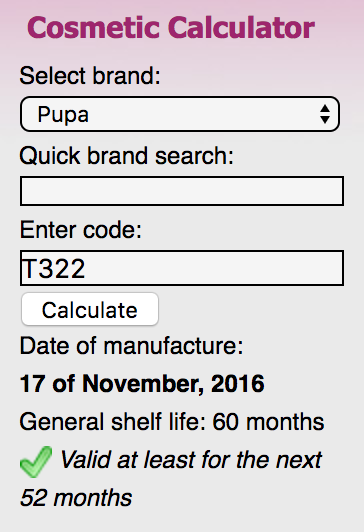Viewport: 364px width, 532px height.
Task: Click the 'Select brand:' label
Action: point(90,75)
